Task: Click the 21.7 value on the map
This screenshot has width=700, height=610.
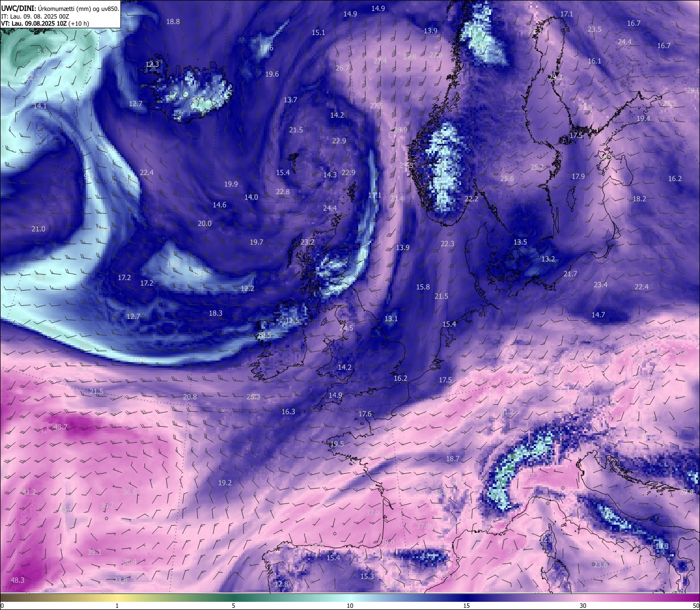Action: point(570,274)
